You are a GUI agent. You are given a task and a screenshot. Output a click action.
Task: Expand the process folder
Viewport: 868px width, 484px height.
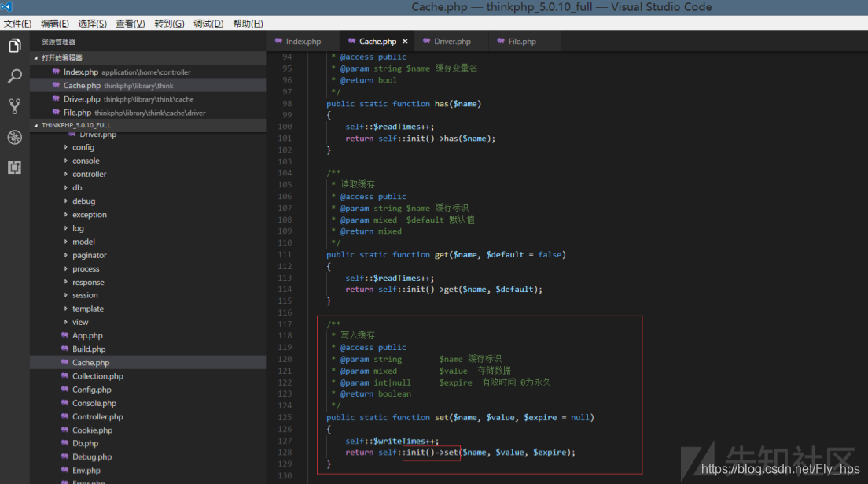(86, 269)
